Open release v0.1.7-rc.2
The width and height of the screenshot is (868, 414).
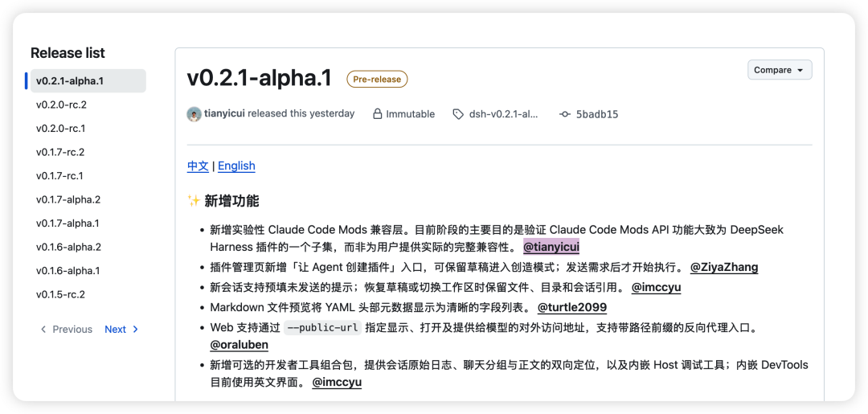(x=60, y=152)
